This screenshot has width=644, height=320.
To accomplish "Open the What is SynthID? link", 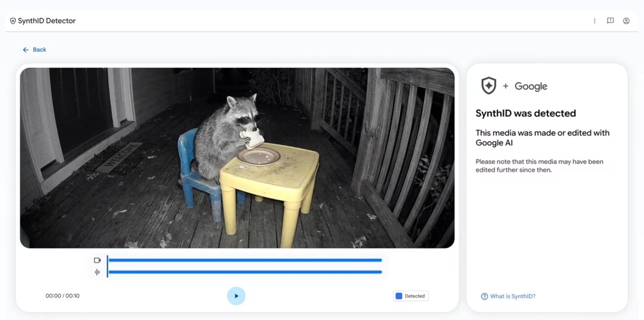I will [x=508, y=296].
